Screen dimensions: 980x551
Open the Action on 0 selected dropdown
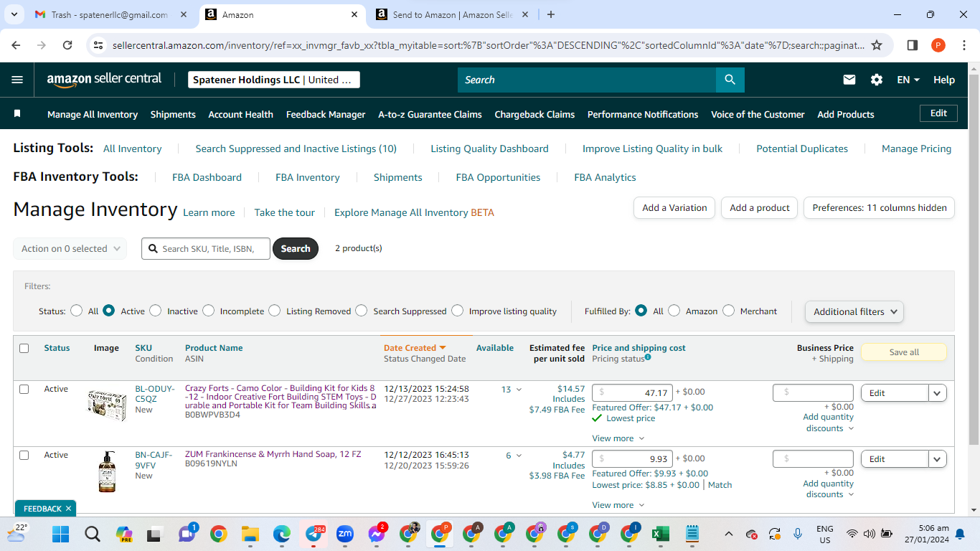click(x=70, y=248)
